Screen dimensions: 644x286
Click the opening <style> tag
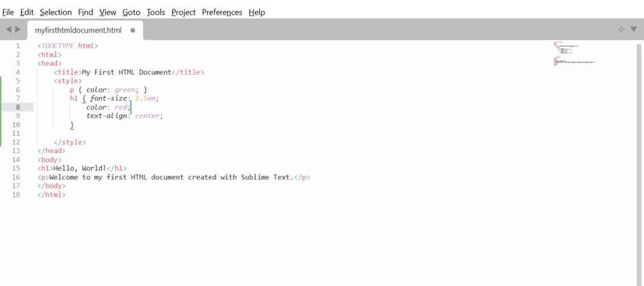click(x=68, y=81)
